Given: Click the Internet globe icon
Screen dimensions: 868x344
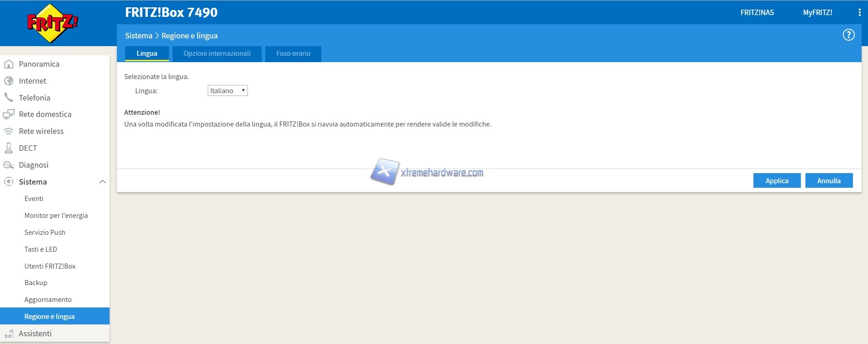Looking at the screenshot, I should [x=8, y=81].
